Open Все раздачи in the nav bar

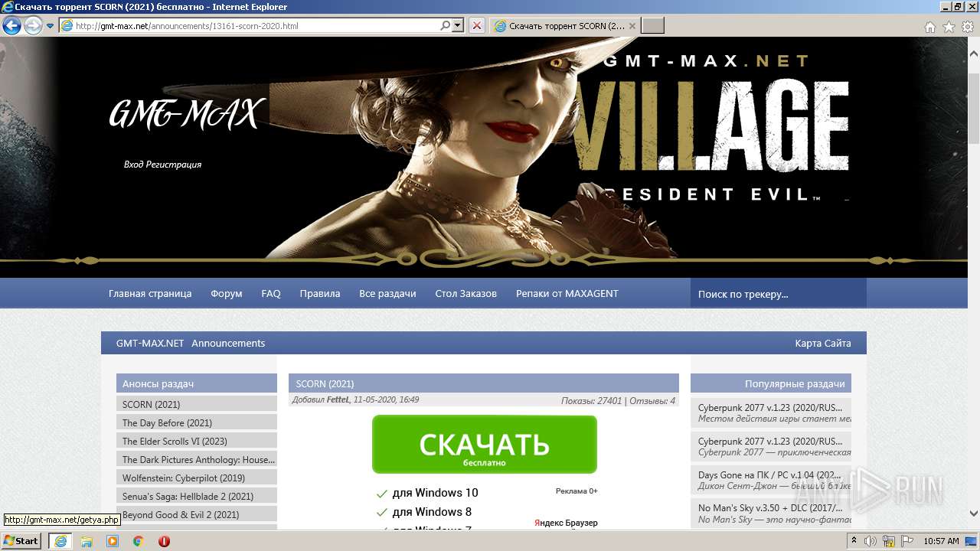[387, 294]
